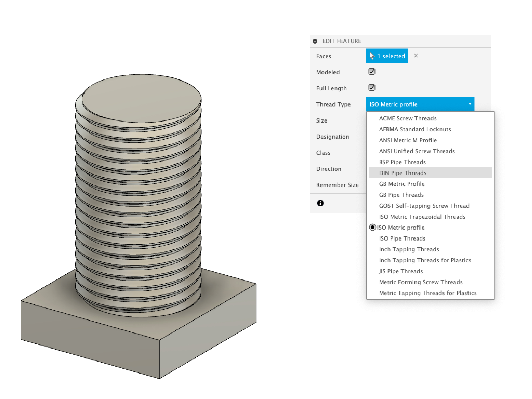
Task: Click the info icon in dialog
Action: pos(320,203)
